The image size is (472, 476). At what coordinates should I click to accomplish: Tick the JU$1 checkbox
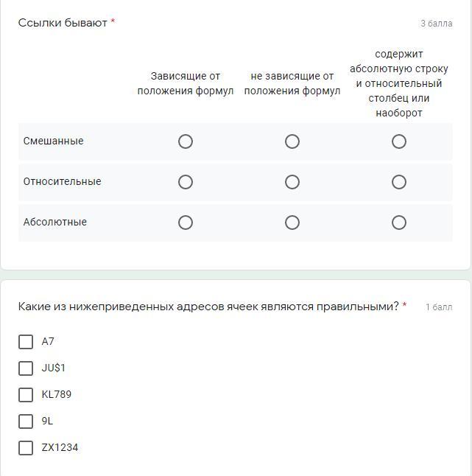coord(26,368)
